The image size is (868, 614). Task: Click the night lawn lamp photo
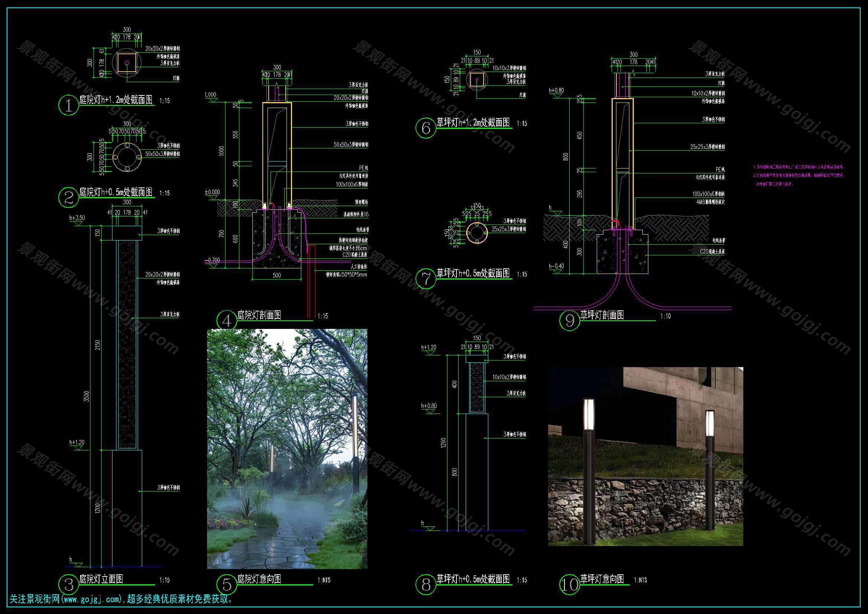coord(645,456)
